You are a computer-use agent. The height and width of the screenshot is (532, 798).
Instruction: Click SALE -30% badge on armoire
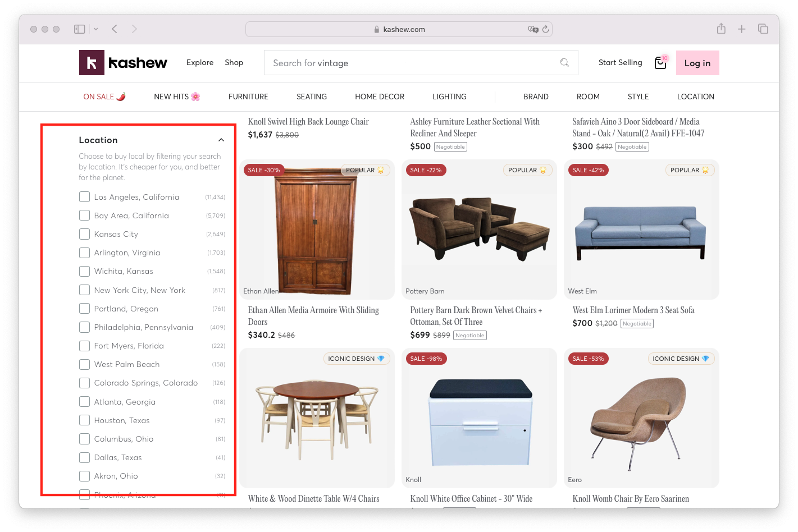point(263,170)
